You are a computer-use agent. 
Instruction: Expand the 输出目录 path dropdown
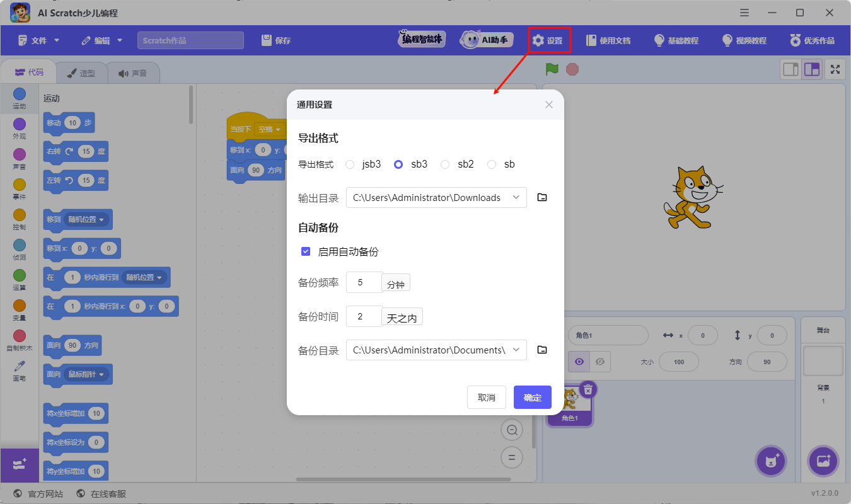click(x=516, y=197)
